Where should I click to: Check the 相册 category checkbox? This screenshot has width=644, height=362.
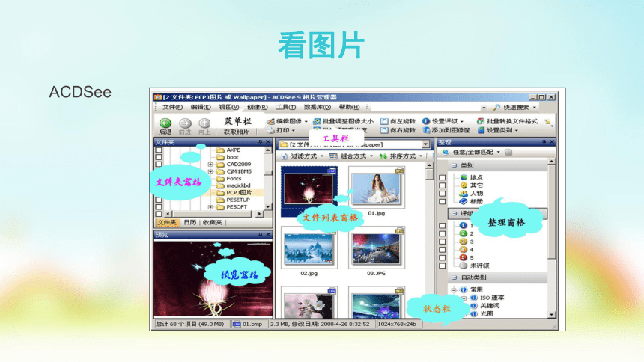click(x=443, y=201)
